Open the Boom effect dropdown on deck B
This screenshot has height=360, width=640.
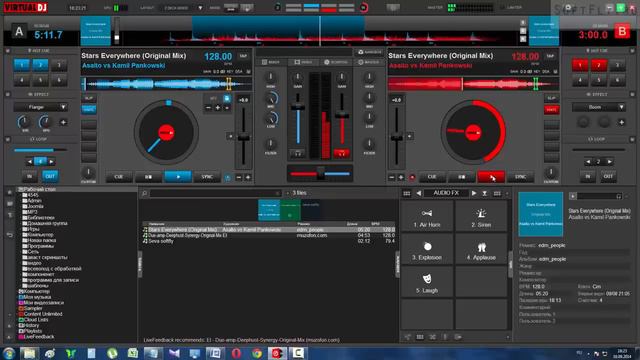(599, 107)
